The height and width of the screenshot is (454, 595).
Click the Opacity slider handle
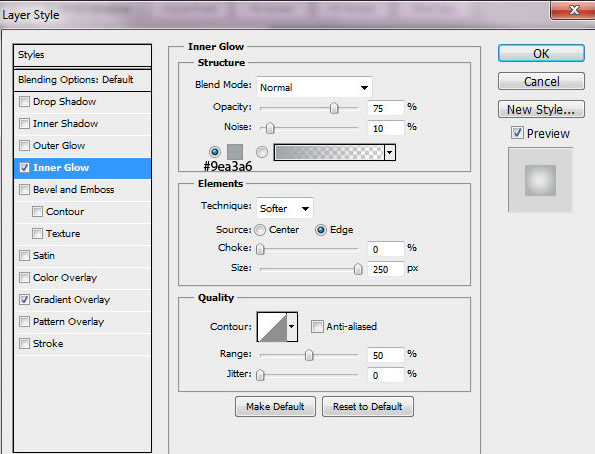334,108
